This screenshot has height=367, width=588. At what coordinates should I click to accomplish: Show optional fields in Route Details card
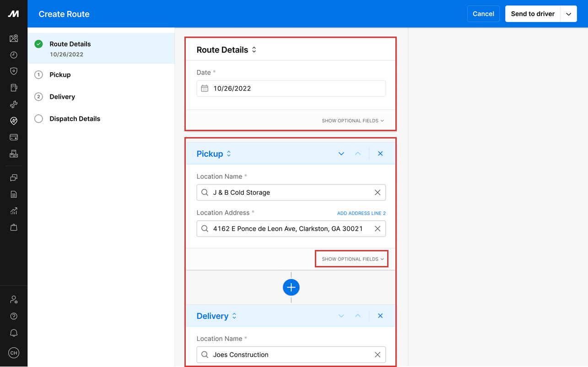[353, 121]
